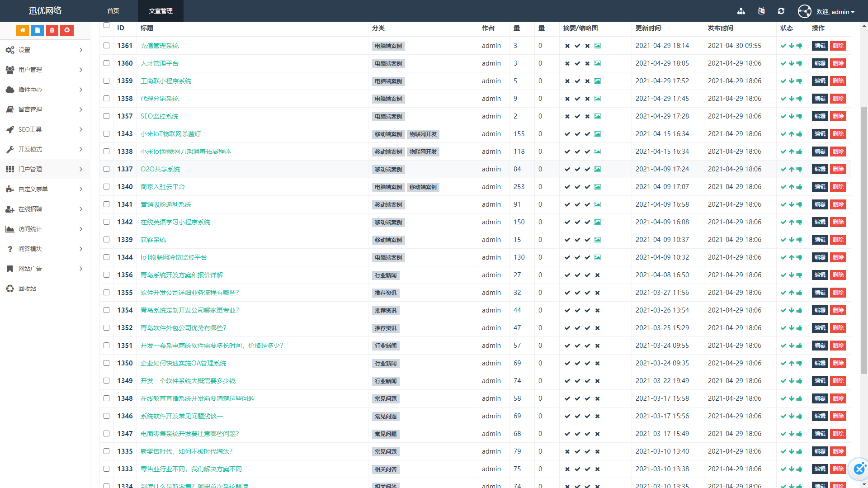Expand the 用户管理 sidebar menu
The height and width of the screenshot is (488, 868).
[x=44, y=70]
